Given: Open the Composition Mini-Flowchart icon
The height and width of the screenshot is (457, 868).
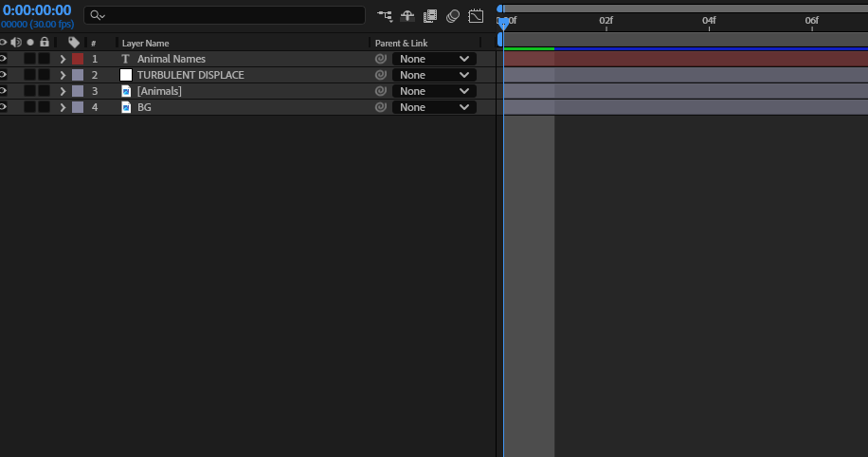Looking at the screenshot, I should 385,16.
